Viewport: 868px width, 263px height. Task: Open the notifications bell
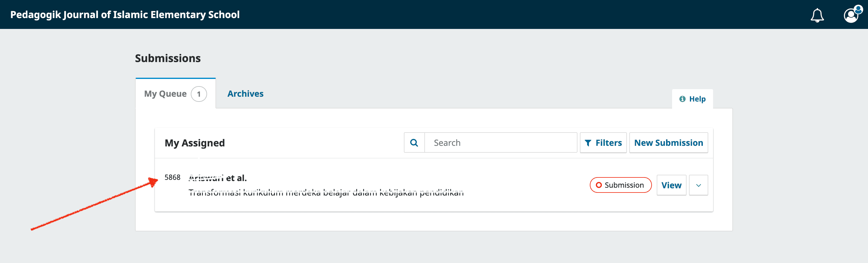point(817,15)
